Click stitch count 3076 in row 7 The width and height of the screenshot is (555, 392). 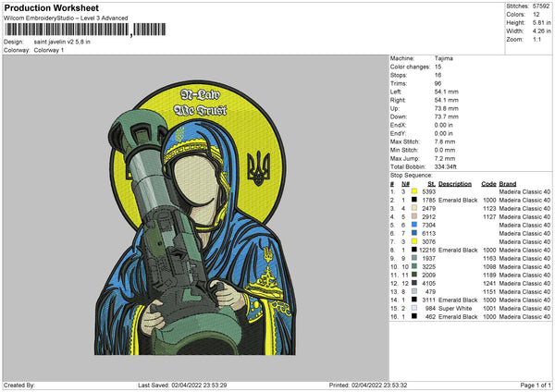pos(428,241)
